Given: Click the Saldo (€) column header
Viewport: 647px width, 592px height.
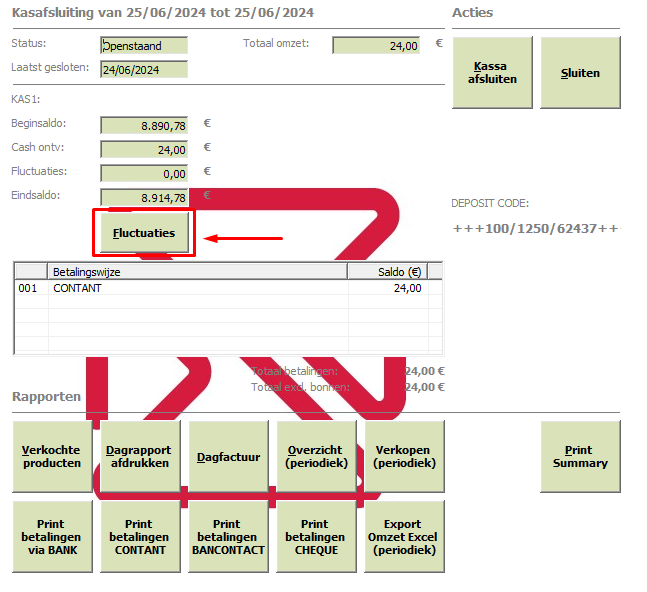Looking at the screenshot, I should pos(388,272).
